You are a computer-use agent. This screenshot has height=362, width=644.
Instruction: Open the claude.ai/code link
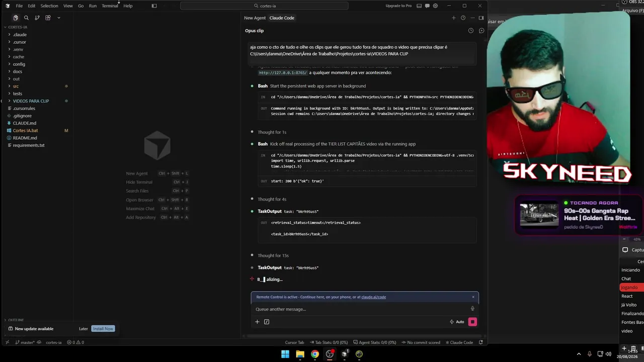tap(373, 297)
